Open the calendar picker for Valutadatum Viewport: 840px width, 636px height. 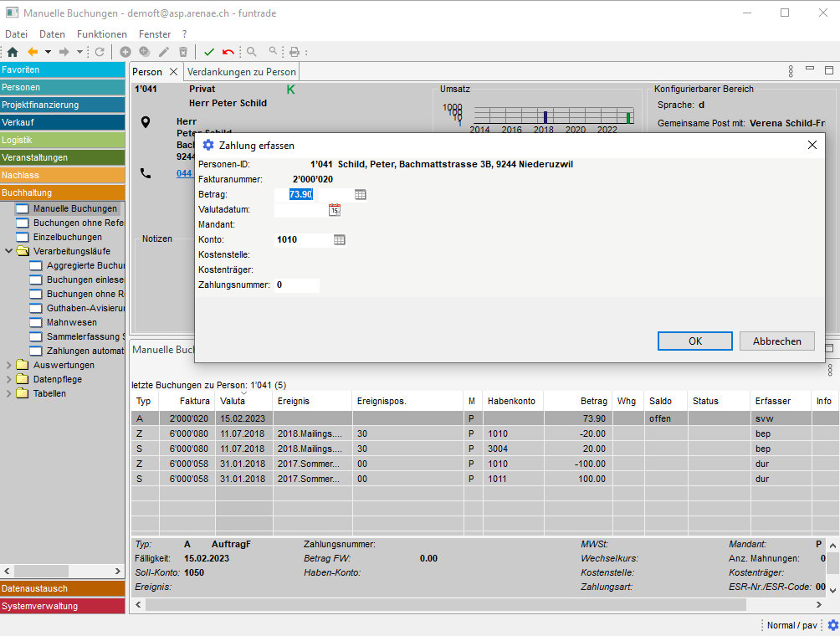click(x=335, y=209)
